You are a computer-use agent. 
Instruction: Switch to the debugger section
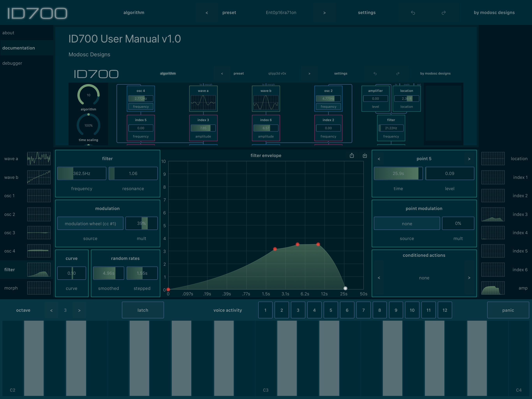(12, 63)
